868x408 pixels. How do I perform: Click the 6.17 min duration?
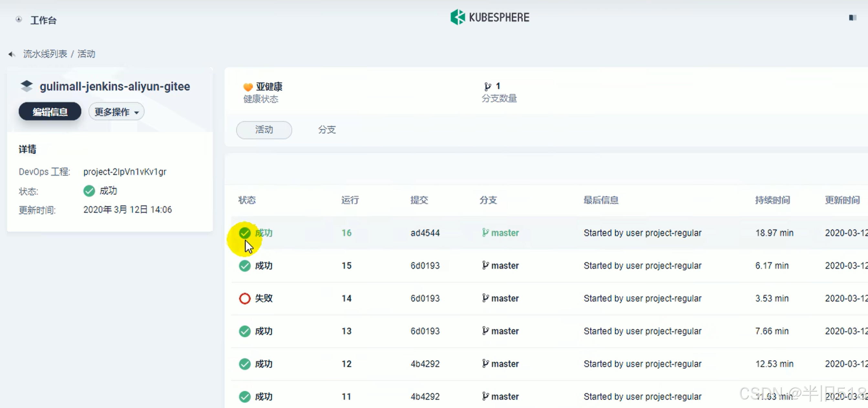772,266
